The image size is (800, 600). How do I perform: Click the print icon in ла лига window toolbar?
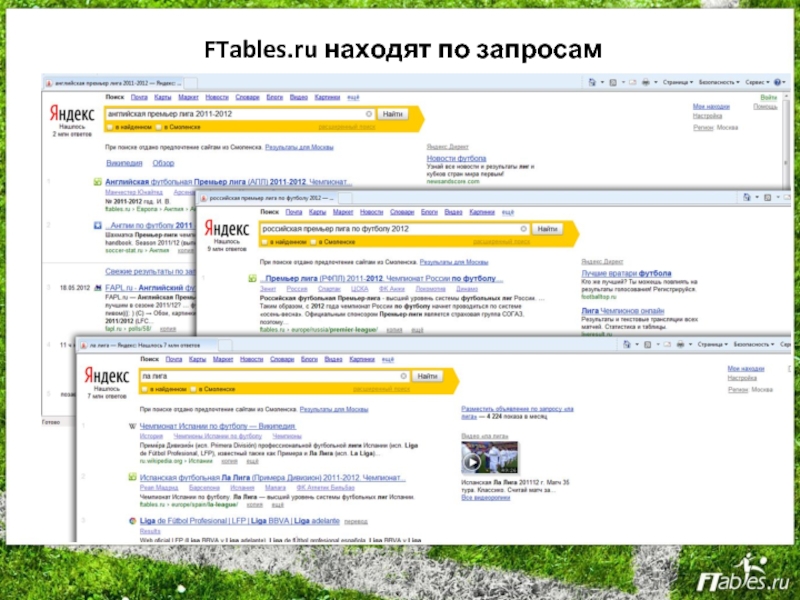680,344
